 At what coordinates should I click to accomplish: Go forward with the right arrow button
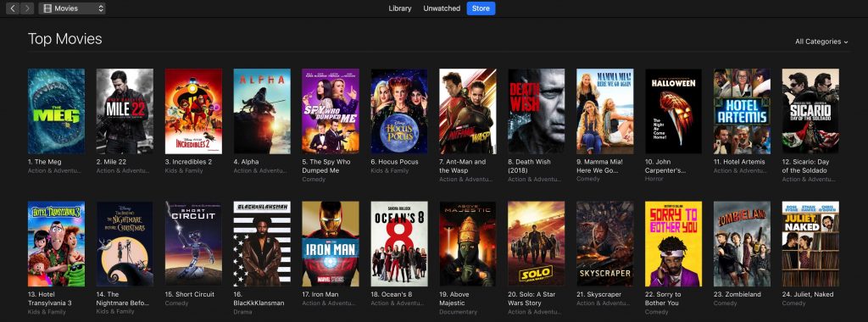(27, 8)
